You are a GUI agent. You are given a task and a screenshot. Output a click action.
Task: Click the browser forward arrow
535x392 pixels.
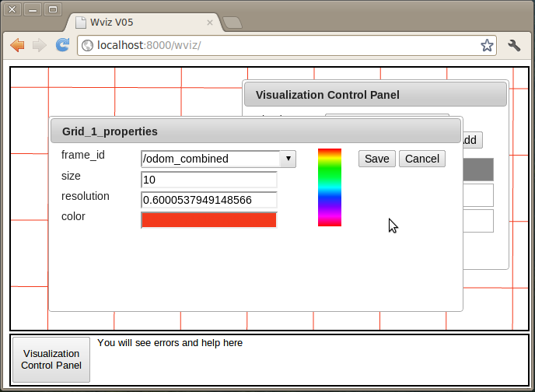[x=39, y=46]
